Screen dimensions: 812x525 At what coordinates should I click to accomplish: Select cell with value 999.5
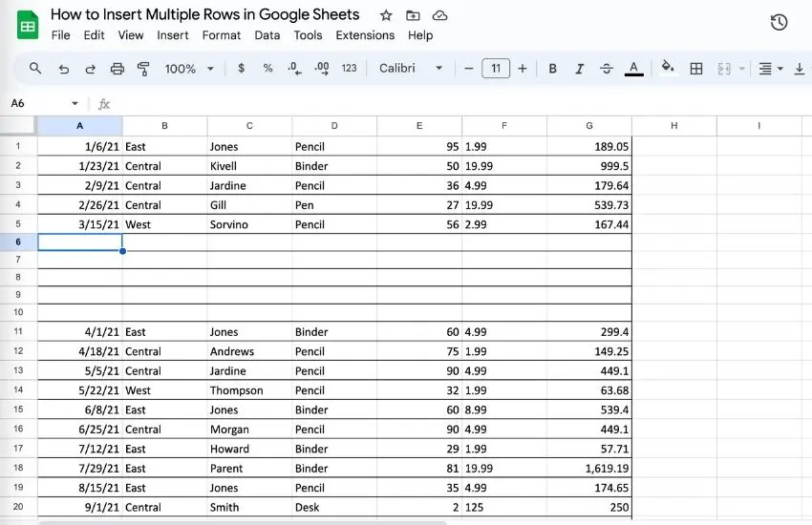[x=589, y=166]
